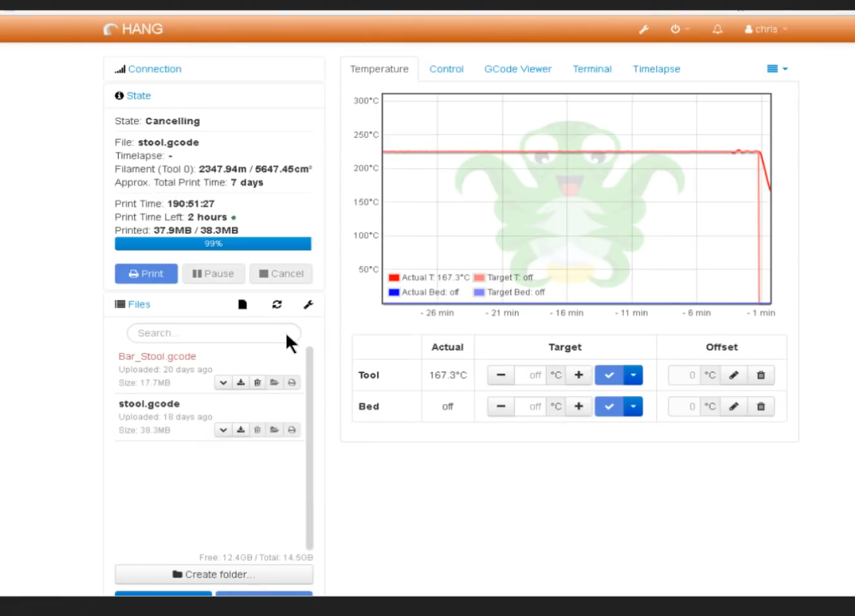Open file list settings wrench
This screenshot has width=855, height=616.
click(308, 305)
